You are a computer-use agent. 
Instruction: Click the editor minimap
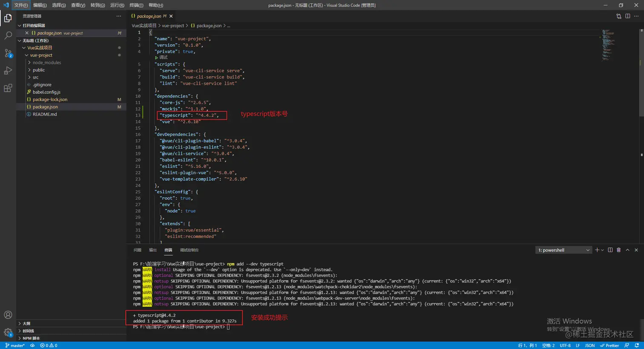pos(608,45)
